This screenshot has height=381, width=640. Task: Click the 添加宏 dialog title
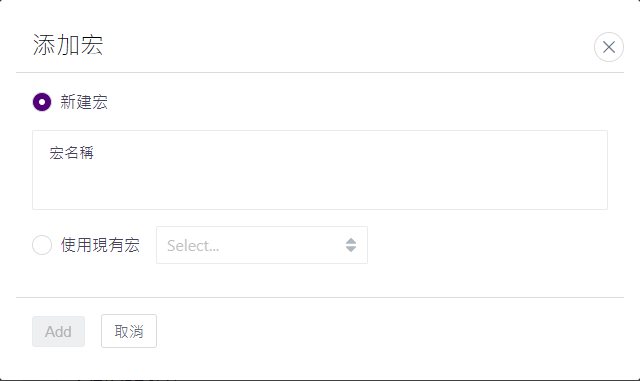pos(68,45)
